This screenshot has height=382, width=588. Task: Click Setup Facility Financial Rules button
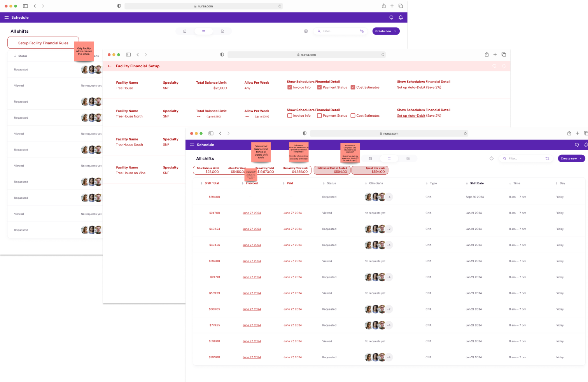(x=43, y=43)
